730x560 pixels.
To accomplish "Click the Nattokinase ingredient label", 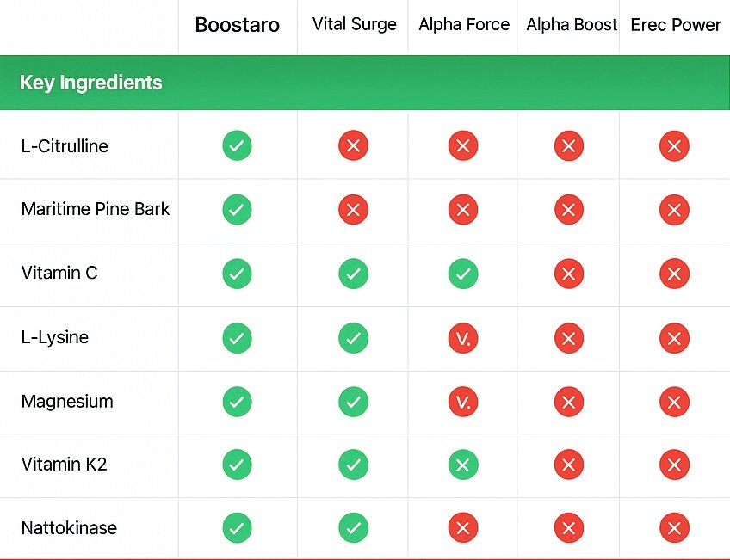I will click(x=69, y=528).
